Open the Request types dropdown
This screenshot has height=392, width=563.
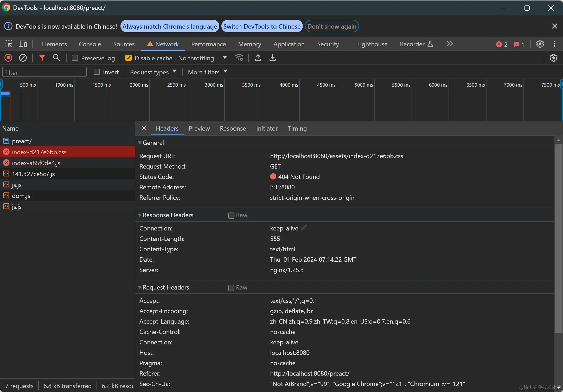153,72
